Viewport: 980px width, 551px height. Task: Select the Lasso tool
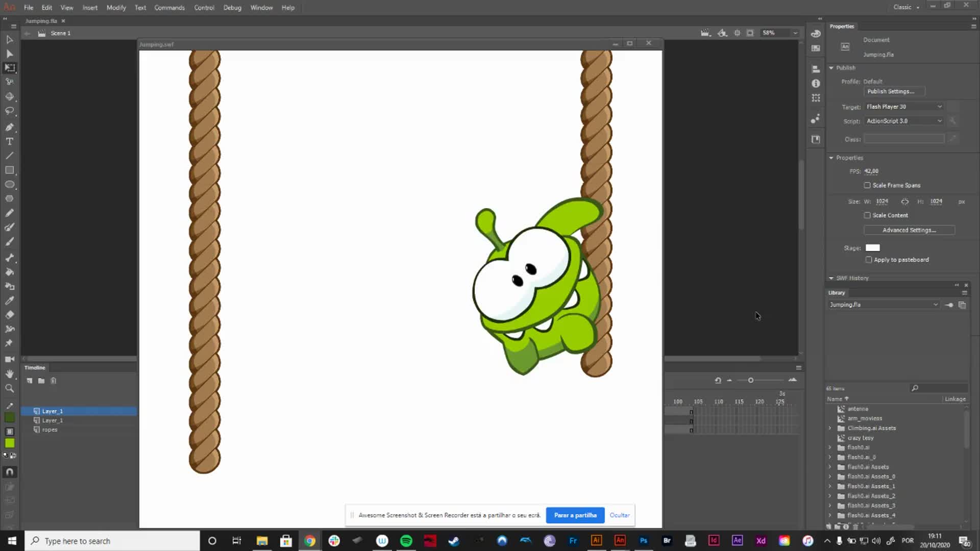click(9, 111)
